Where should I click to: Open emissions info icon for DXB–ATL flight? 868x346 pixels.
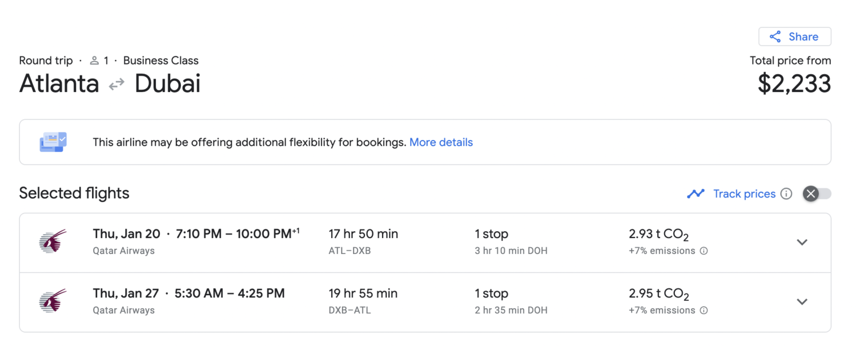click(704, 310)
